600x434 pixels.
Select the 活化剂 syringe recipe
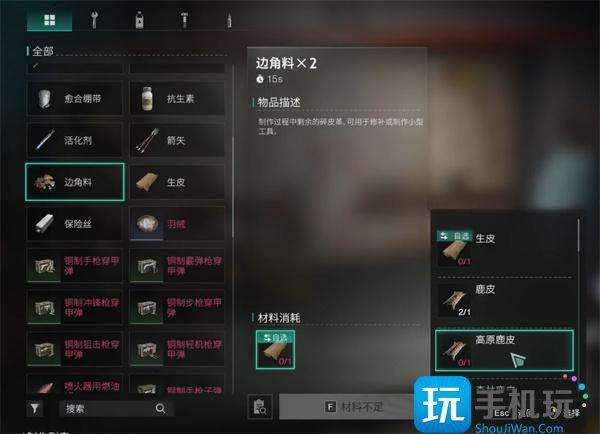tap(75, 140)
